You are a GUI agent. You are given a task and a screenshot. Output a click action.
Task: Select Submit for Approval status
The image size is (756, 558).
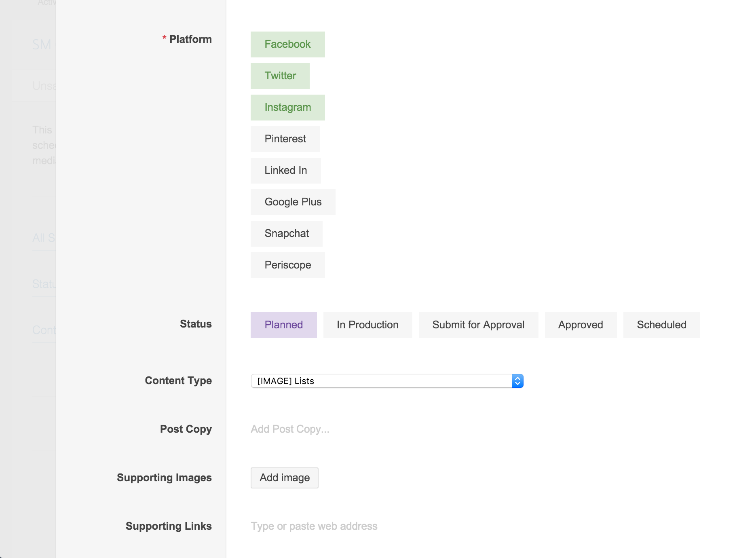click(x=478, y=325)
